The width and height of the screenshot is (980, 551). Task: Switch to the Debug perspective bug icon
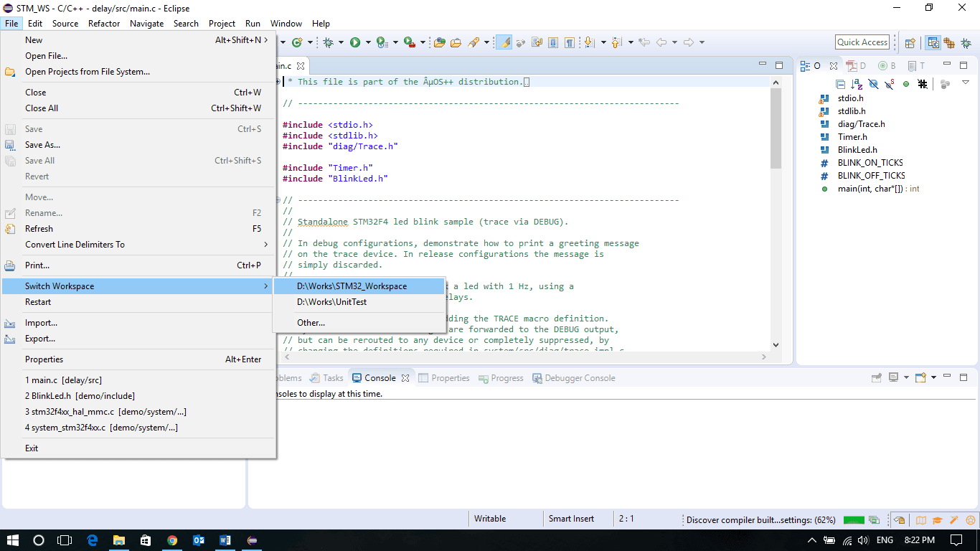[966, 43]
